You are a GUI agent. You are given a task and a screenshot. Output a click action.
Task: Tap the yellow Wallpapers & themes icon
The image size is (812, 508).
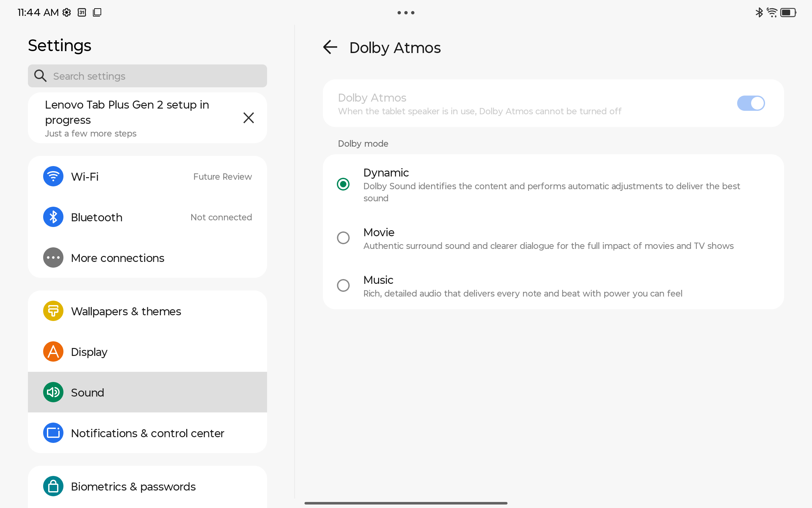[x=53, y=311]
